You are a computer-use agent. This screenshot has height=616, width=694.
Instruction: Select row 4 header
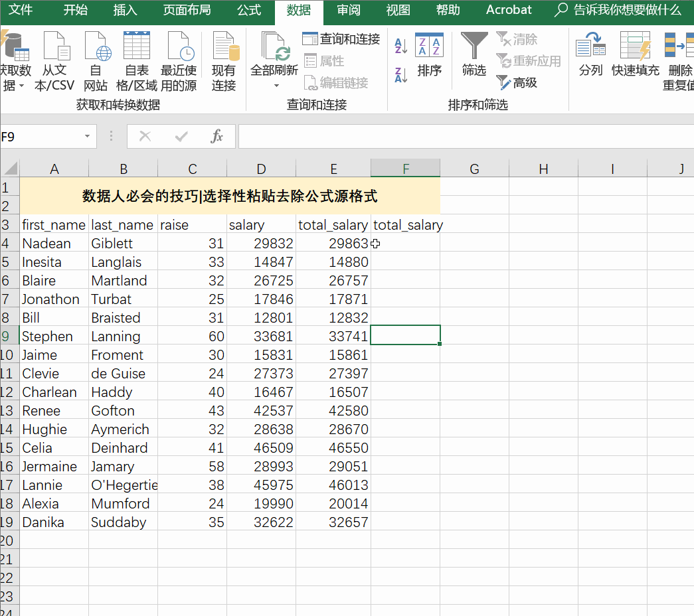pos(9,243)
